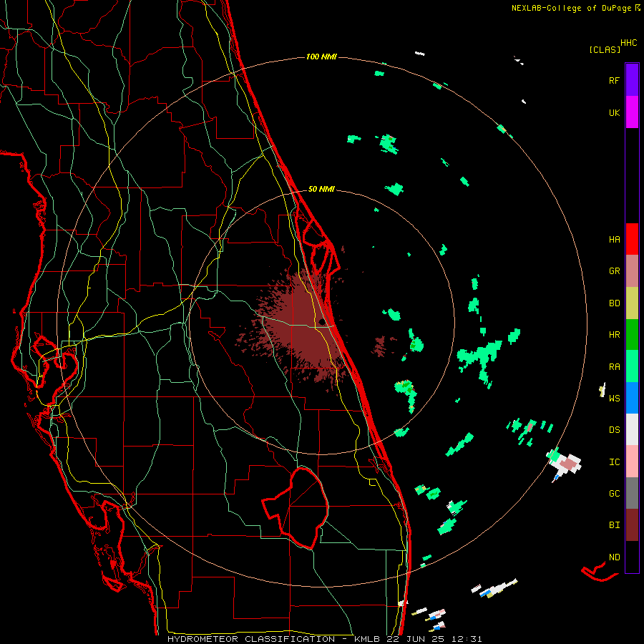Click the "WS" legend label
Viewport: 644px width, 644px height.
coord(614,398)
